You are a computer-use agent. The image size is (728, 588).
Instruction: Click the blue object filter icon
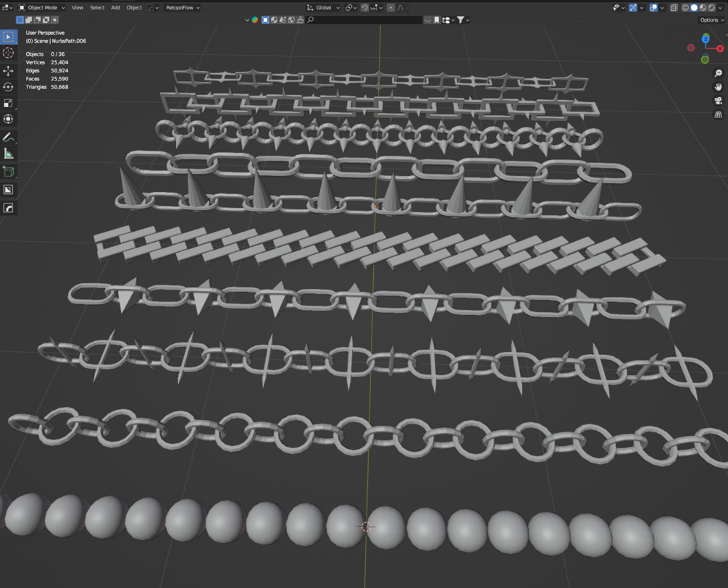click(265, 20)
